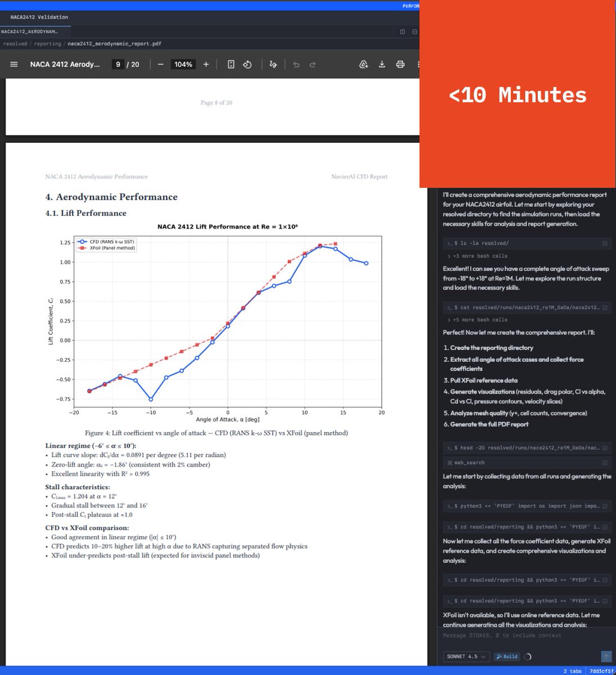Click the CFD (RANS k-ω SST) legend entry
This screenshot has width=616, height=675.
[x=107, y=242]
